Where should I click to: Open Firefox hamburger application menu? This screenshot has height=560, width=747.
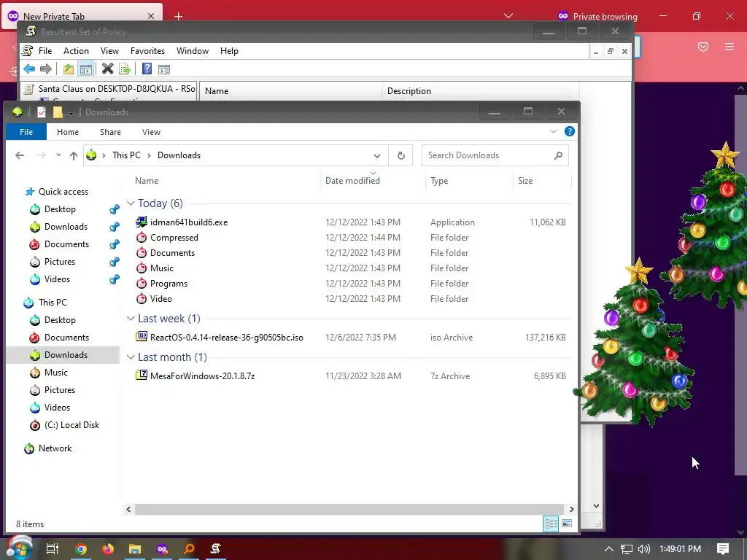click(729, 47)
